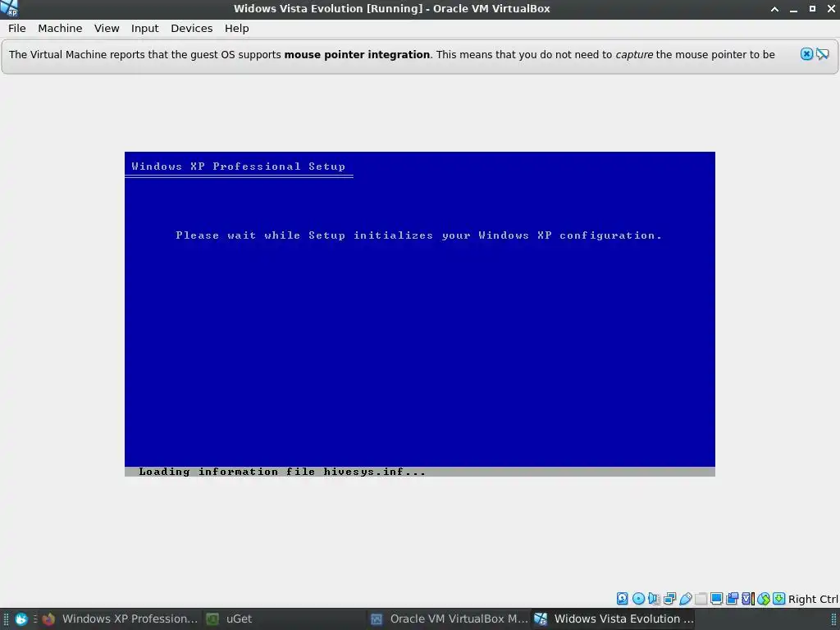This screenshot has width=840, height=630.
Task: Select the Widows Vista Evolution taskbar item
Action: pos(614,619)
